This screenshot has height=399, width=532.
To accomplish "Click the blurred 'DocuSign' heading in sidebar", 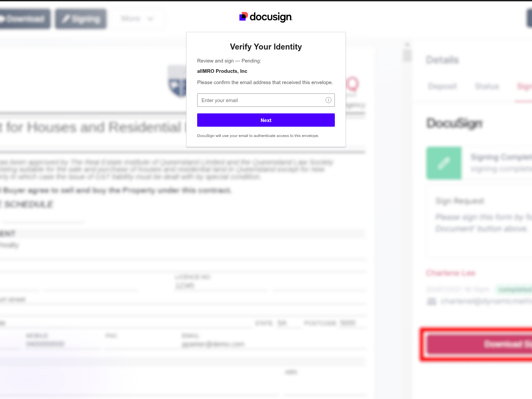I will (x=455, y=123).
